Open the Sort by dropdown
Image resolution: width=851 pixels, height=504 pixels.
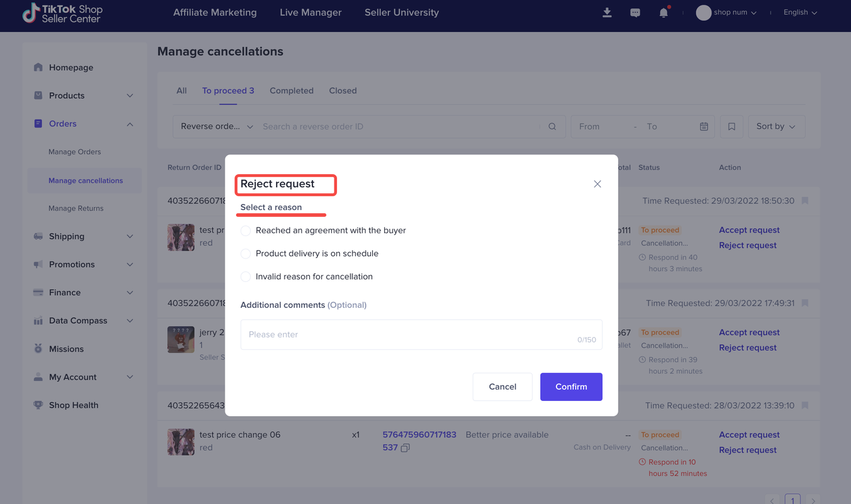pyautogui.click(x=776, y=126)
